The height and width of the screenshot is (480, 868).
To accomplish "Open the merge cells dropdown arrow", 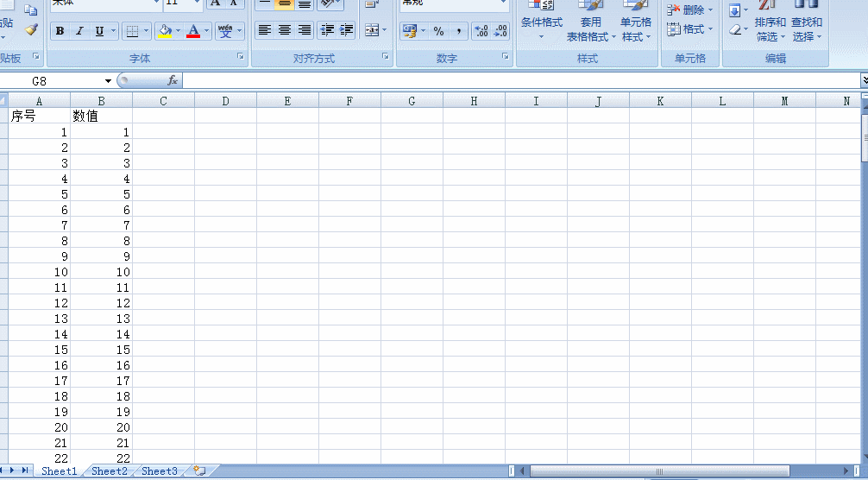I will tap(385, 30).
